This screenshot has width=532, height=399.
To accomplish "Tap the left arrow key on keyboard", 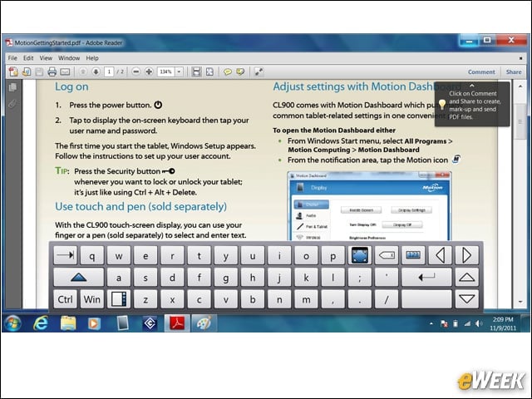I will click(440, 255).
